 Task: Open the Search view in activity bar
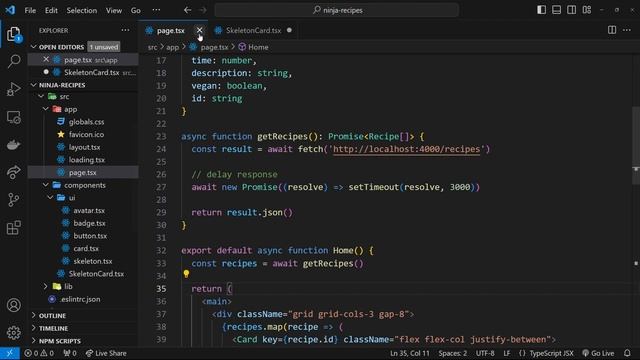(x=13, y=62)
